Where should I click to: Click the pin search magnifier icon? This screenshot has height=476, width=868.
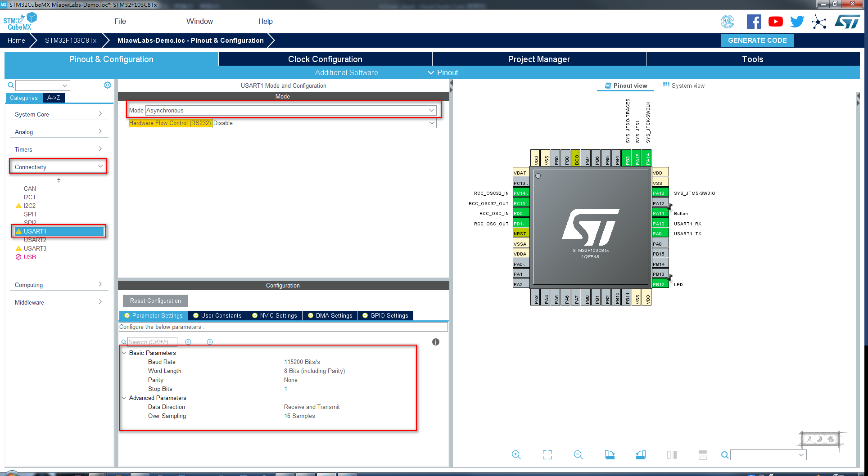(x=724, y=455)
